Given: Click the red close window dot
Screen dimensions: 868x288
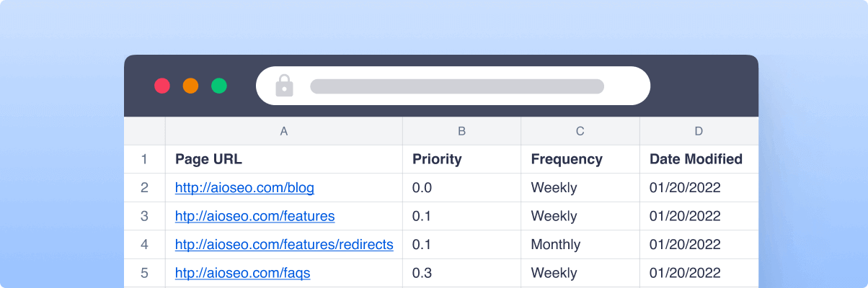Looking at the screenshot, I should coord(162,86).
